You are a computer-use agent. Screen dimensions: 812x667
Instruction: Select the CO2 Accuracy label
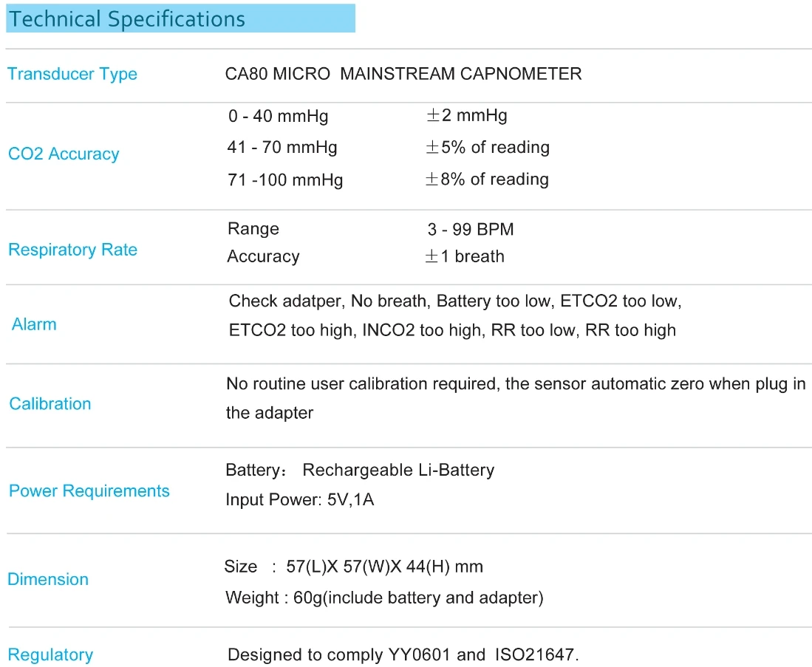[x=64, y=154]
